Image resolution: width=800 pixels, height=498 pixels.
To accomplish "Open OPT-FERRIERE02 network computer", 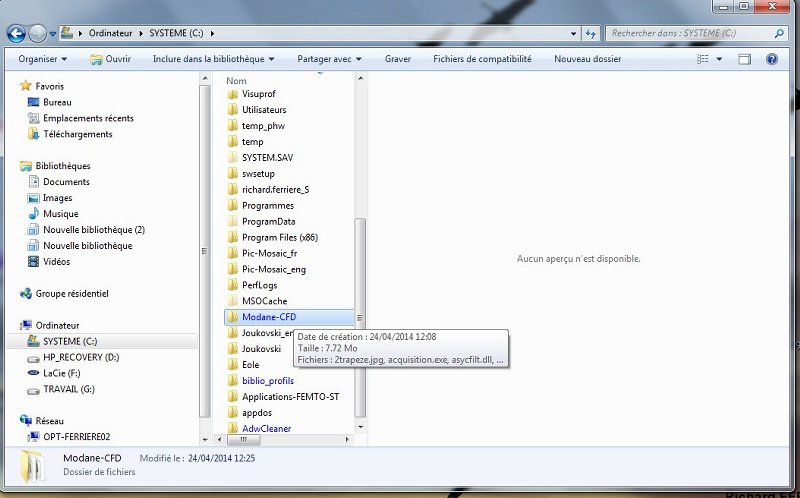I will [77, 437].
